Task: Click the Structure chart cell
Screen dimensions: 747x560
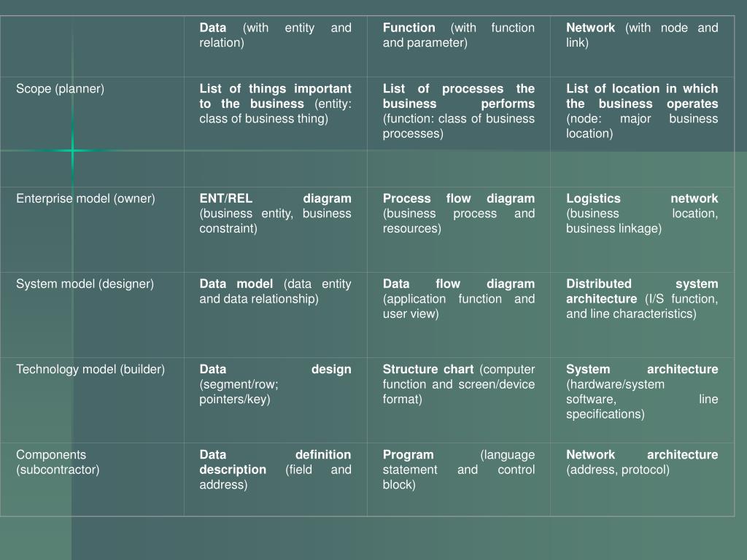Action: pos(459,400)
